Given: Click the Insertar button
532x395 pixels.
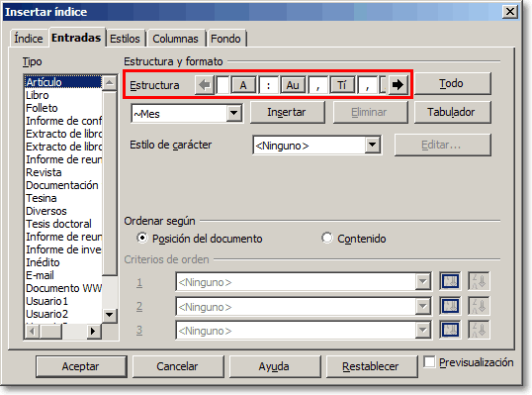Looking at the screenshot, I should click(287, 112).
